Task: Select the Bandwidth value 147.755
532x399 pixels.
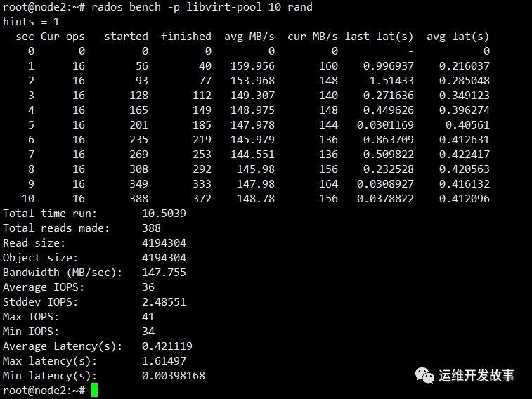Action: coord(164,273)
